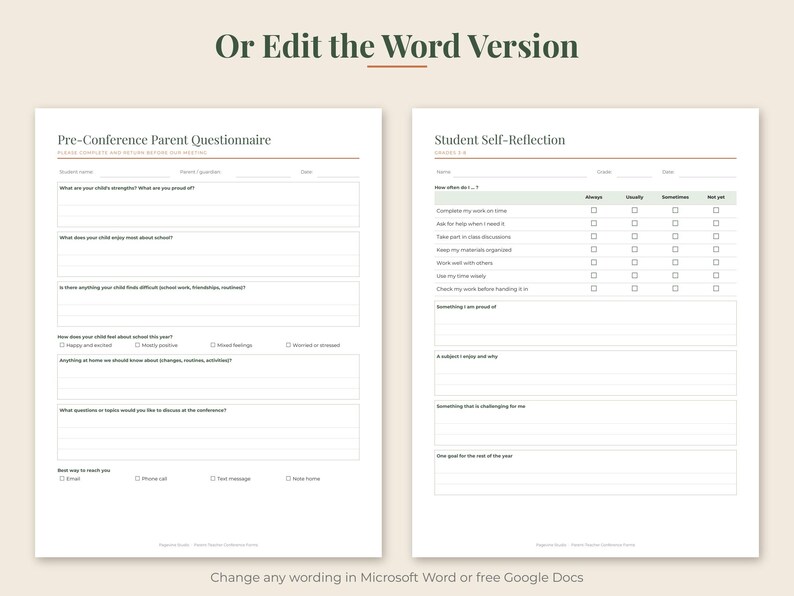This screenshot has width=794, height=596.
Task: Click the 'Something that is challenging for me' box
Action: coord(585,423)
